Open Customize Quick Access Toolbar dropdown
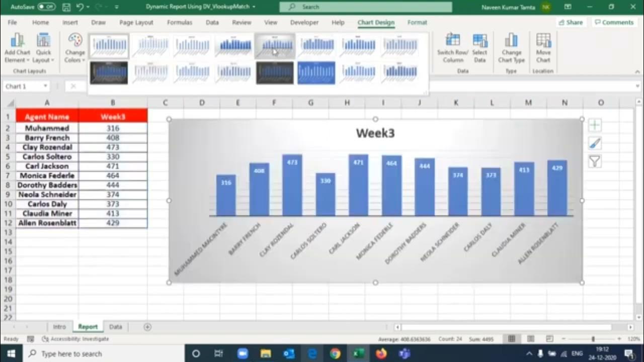 click(117, 7)
